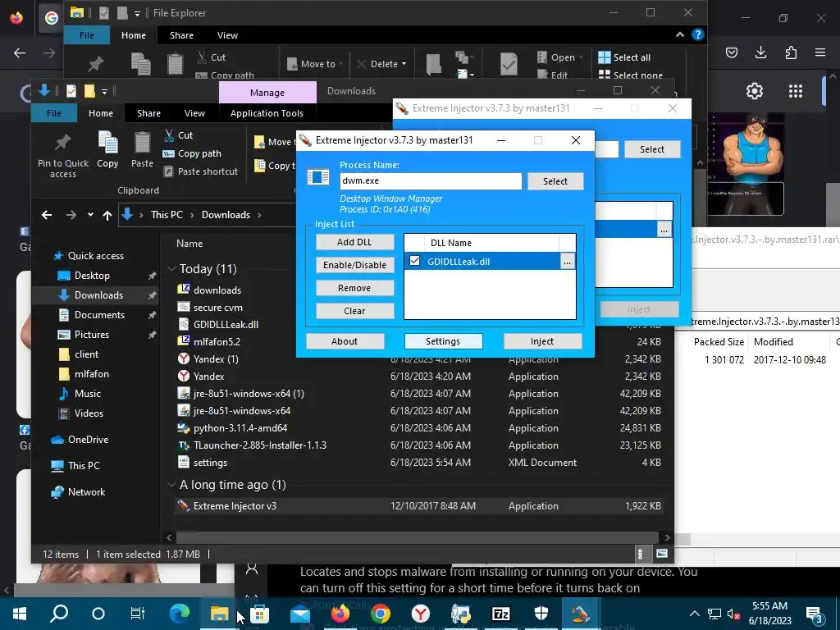
Task: Open the Google apps grid icon
Action: pos(796,91)
